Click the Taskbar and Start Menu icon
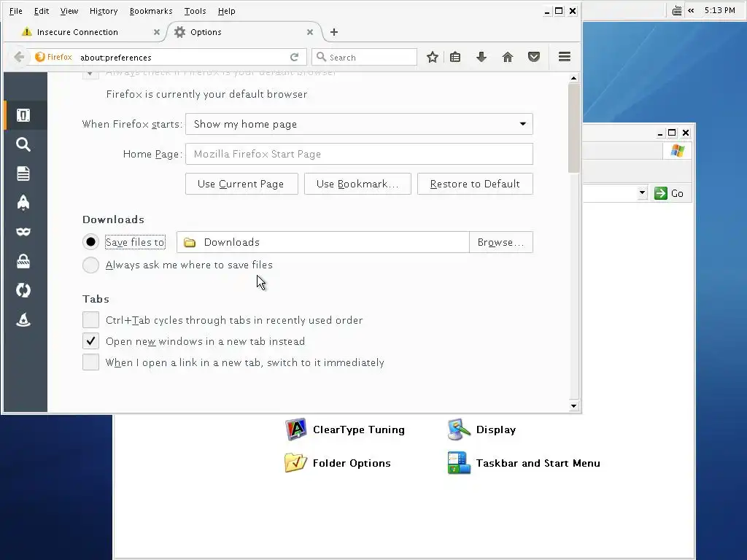 click(x=460, y=463)
